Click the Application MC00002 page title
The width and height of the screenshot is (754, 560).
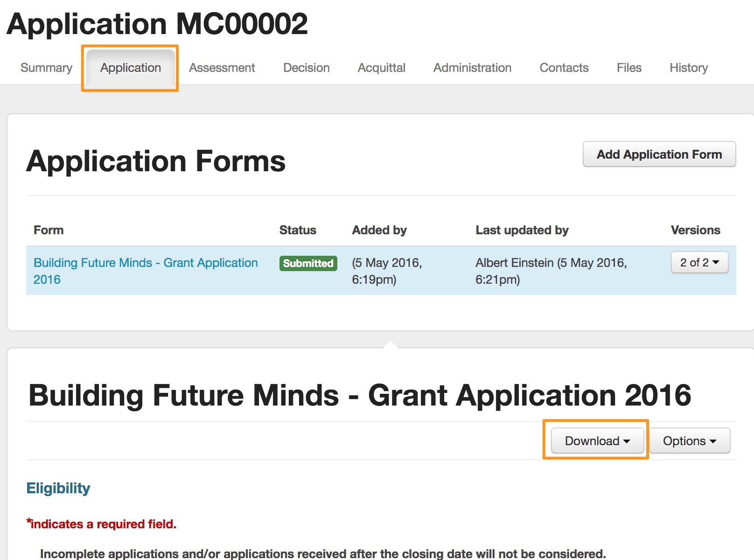click(157, 24)
